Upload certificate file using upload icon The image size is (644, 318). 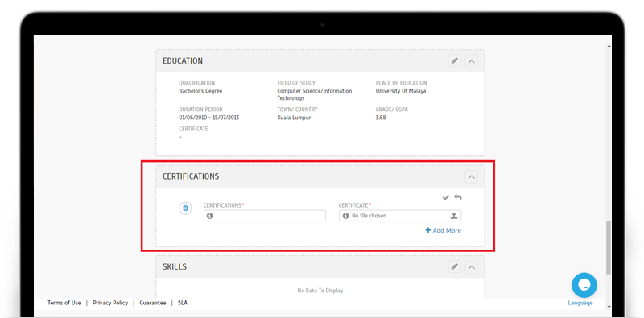(454, 216)
